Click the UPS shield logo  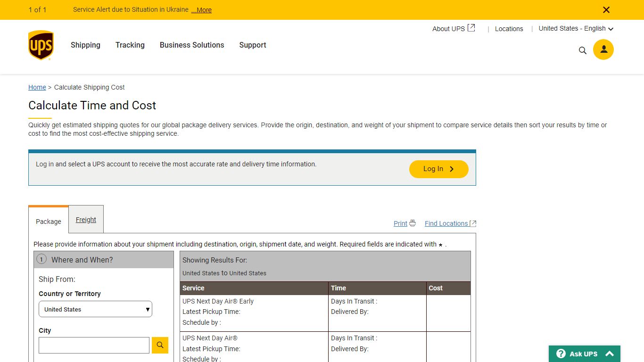[41, 45]
